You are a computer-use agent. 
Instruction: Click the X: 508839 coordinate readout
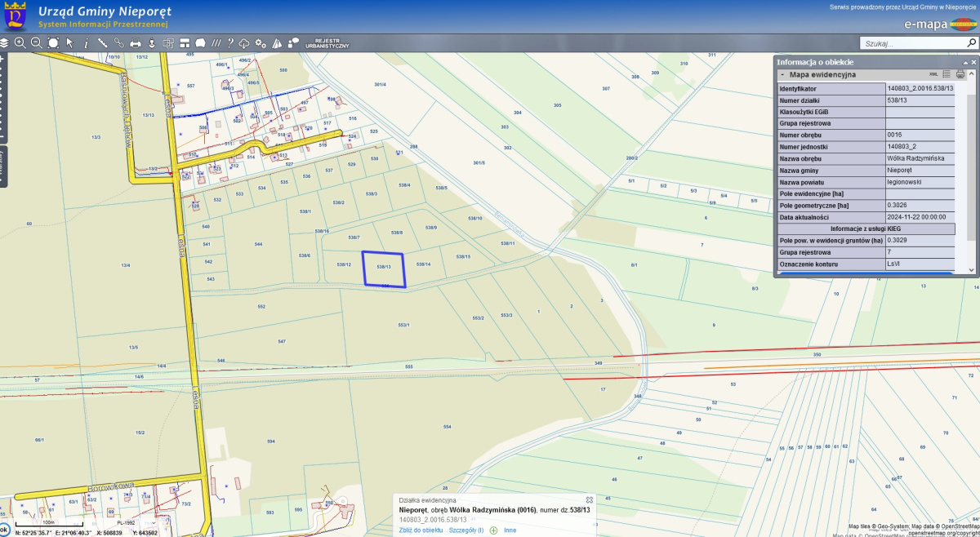pyautogui.click(x=109, y=533)
